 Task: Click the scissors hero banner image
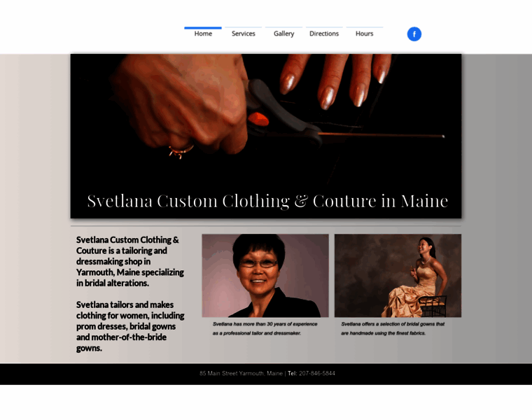[x=266, y=136]
